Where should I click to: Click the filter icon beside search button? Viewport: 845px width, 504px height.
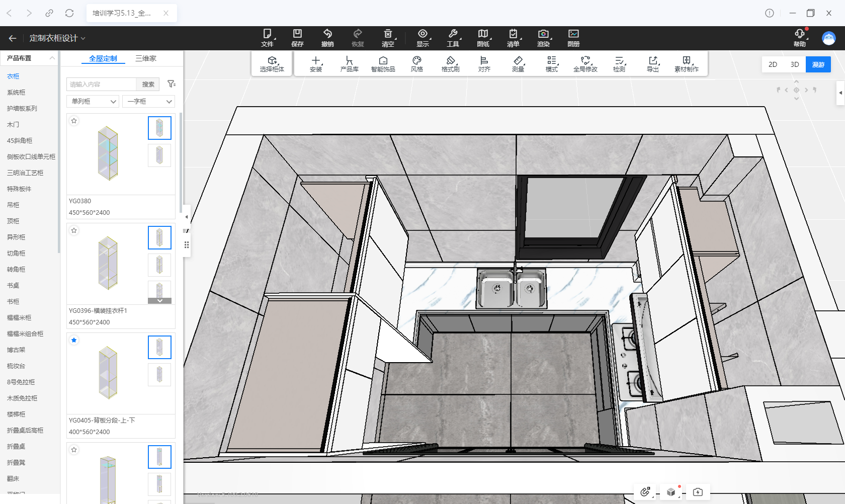(171, 84)
